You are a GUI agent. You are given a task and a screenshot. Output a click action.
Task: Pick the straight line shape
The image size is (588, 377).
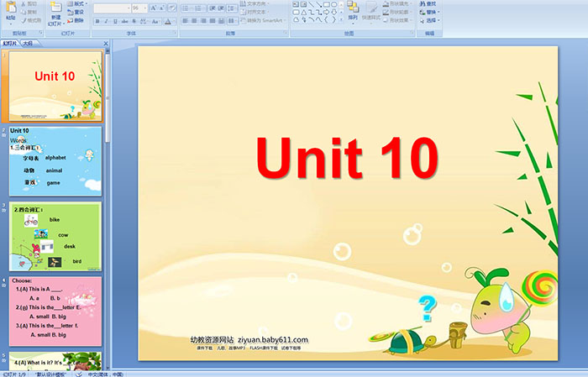(x=312, y=4)
